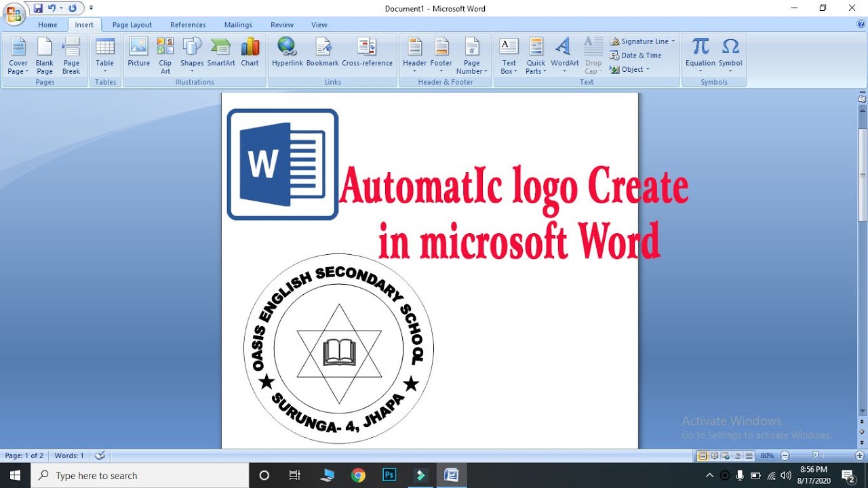Customize the Quick Access Toolbar
This screenshot has height=488, width=868.
click(x=92, y=8)
